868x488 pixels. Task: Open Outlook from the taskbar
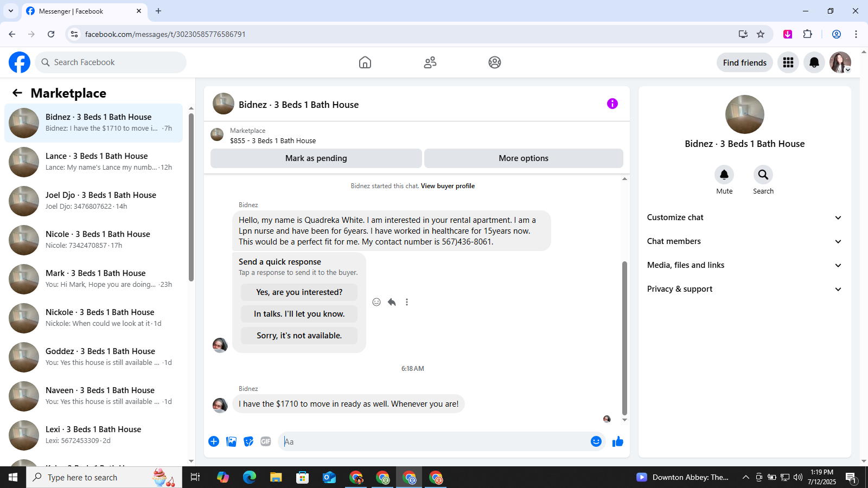(x=329, y=477)
